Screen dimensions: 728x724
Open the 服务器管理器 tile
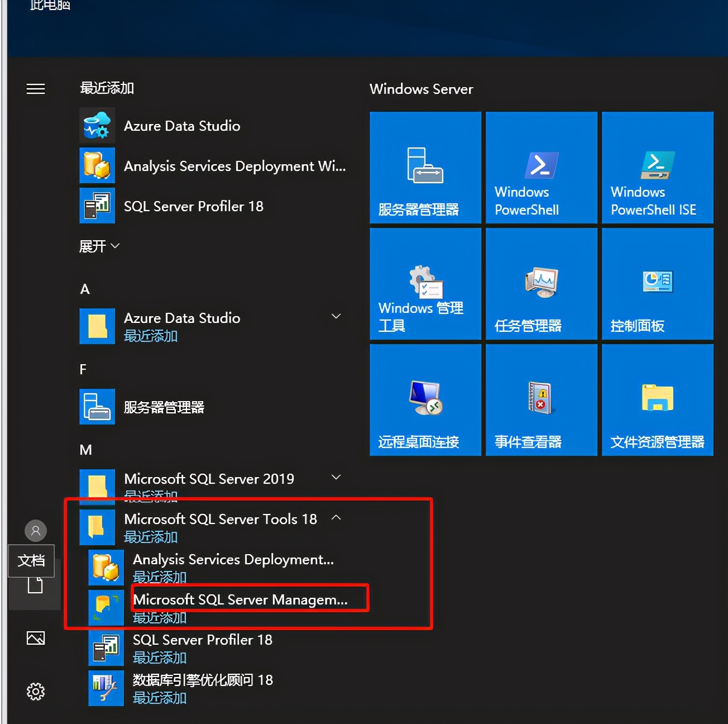tap(425, 168)
